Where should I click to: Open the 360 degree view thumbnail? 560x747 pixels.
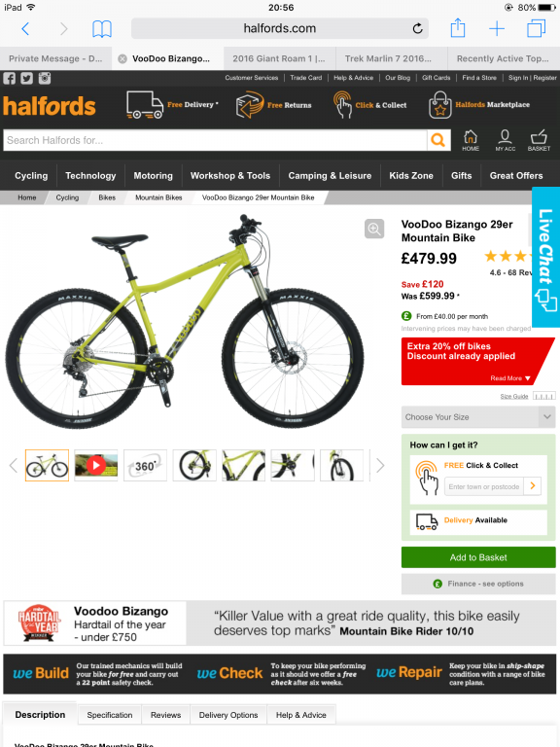(x=145, y=465)
